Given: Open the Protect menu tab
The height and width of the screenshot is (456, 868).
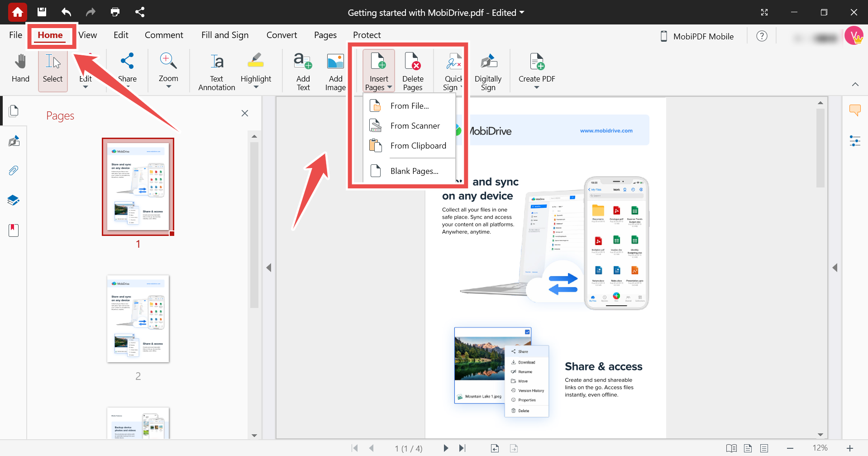Looking at the screenshot, I should tap(367, 35).
